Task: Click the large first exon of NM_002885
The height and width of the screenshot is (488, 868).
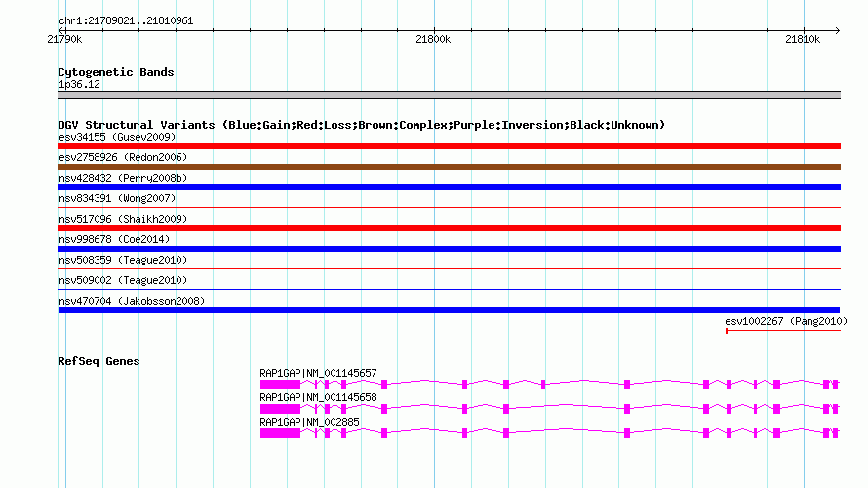Action: click(x=280, y=433)
